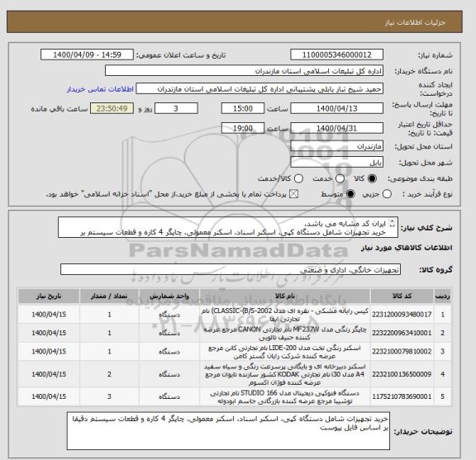The width and height of the screenshot is (476, 460).
Task: Click the need number field 1100005346000012
Action: point(336,55)
